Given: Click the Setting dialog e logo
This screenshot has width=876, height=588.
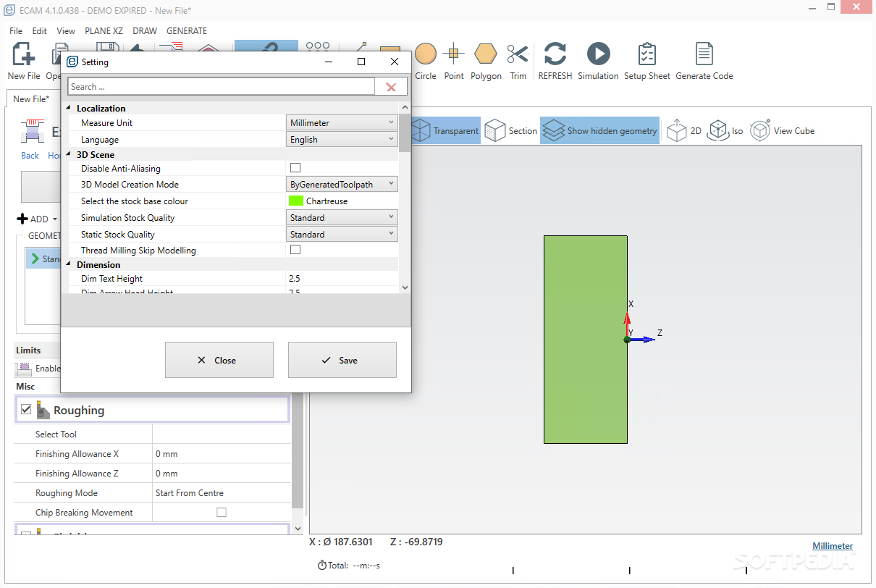Looking at the screenshot, I should click(72, 62).
